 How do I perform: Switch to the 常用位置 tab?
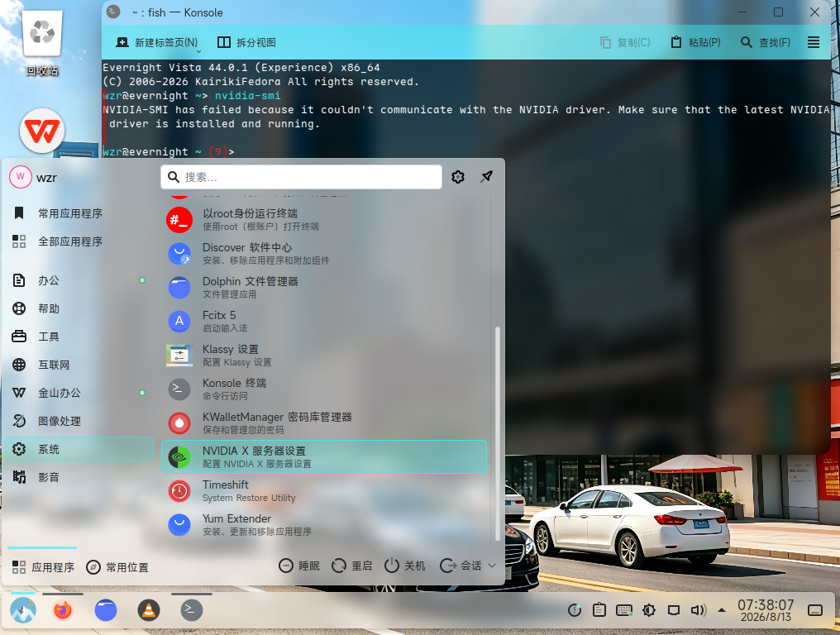tap(117, 567)
